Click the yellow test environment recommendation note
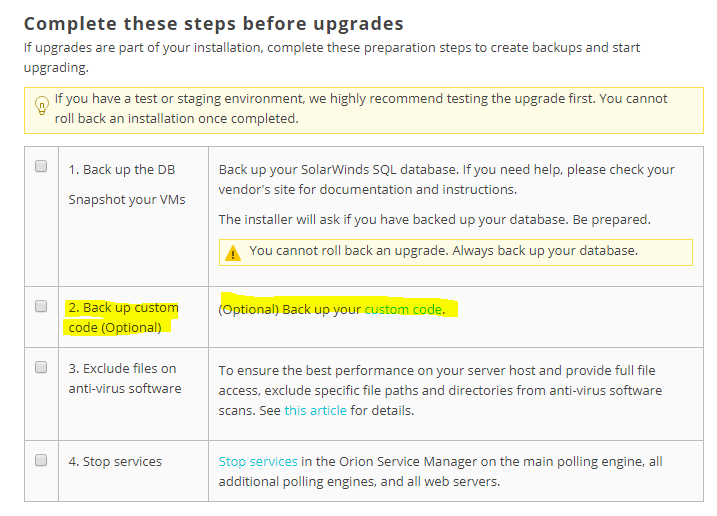Screen dimensions: 717x516 pos(364,110)
